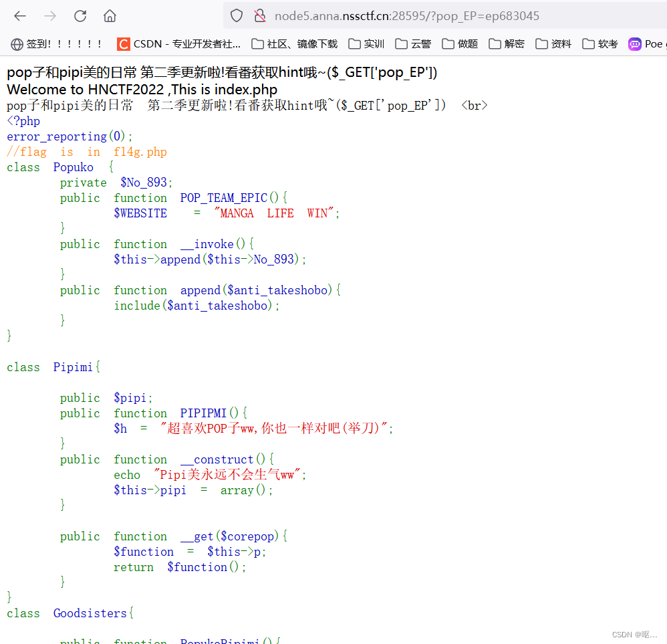
Task: Click the 'Welcome to HNCTF2022' heading text
Action: [142, 90]
